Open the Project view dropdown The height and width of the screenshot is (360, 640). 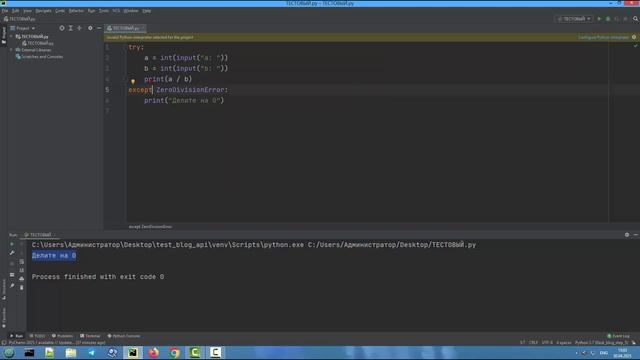[23, 28]
